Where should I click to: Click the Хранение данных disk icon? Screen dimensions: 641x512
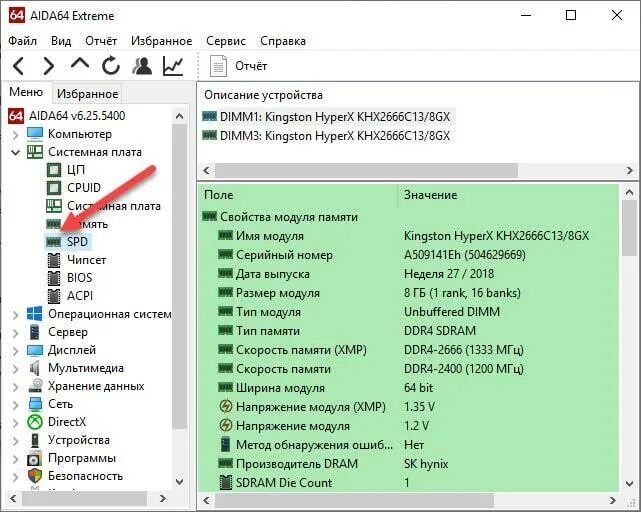pyautogui.click(x=36, y=386)
